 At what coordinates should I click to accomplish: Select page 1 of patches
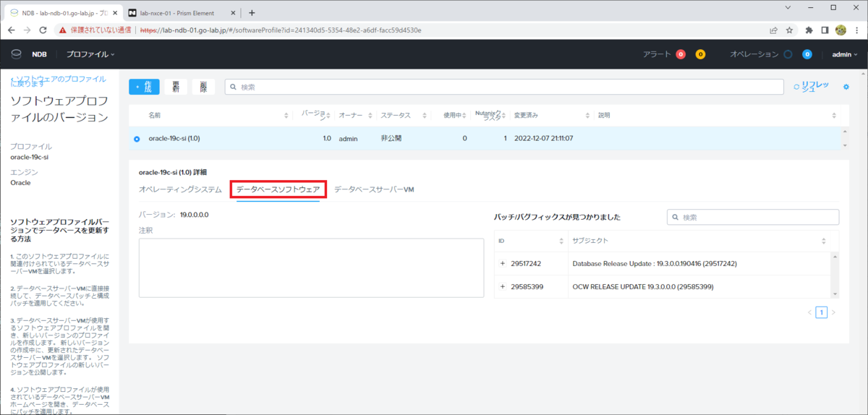(x=821, y=312)
